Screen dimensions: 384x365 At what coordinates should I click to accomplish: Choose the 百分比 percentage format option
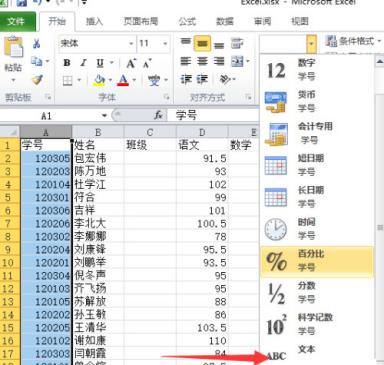point(317,261)
